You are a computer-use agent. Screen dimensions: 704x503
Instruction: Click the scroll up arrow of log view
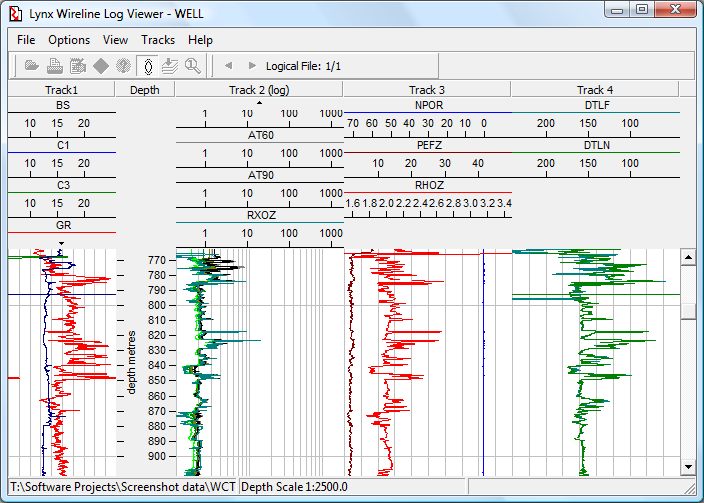tap(688, 257)
